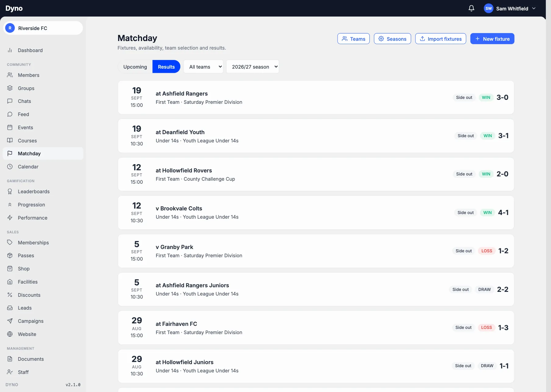This screenshot has height=392, width=551.
Task: Click Import fixtures
Action: (x=440, y=39)
